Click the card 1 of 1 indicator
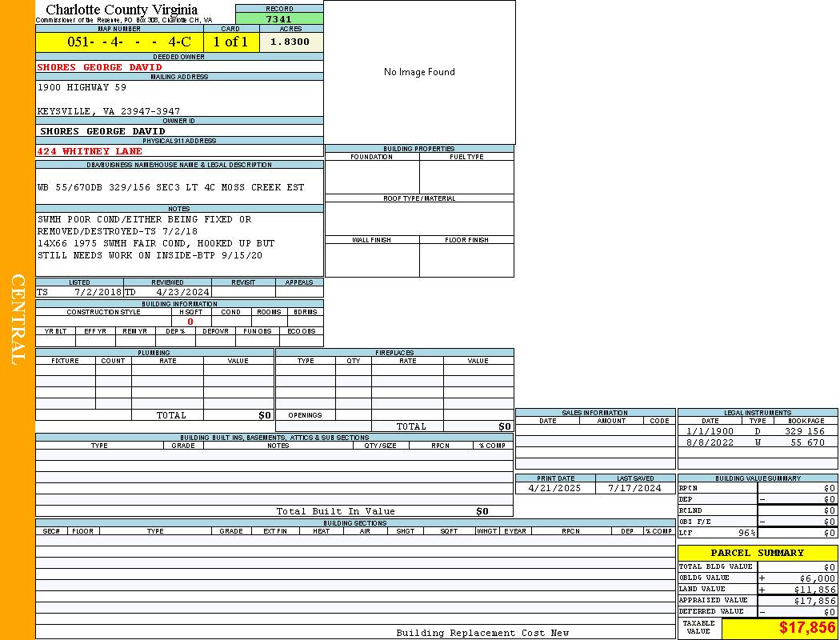The height and width of the screenshot is (640, 840). coord(230,42)
